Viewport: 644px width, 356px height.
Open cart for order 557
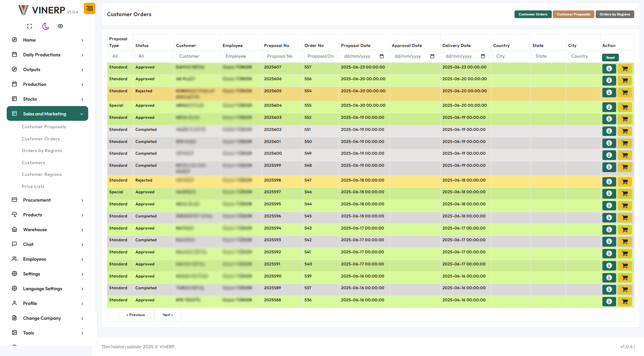(625, 69)
